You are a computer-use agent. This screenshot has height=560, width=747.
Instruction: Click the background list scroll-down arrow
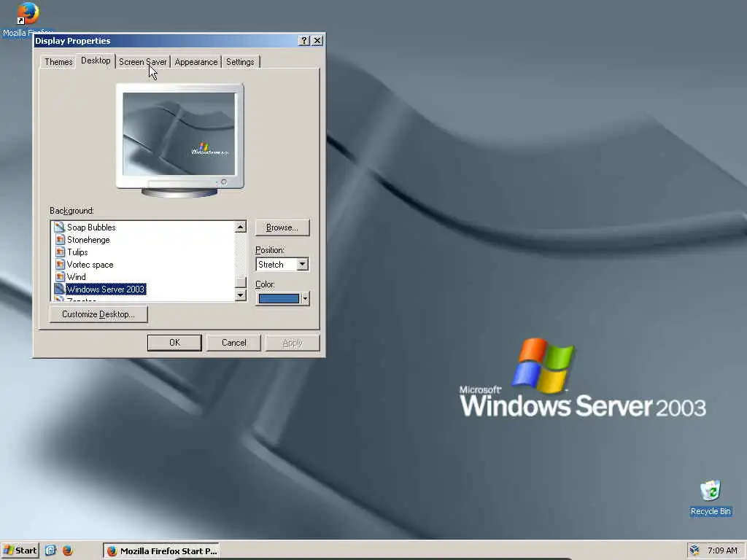pyautogui.click(x=240, y=295)
